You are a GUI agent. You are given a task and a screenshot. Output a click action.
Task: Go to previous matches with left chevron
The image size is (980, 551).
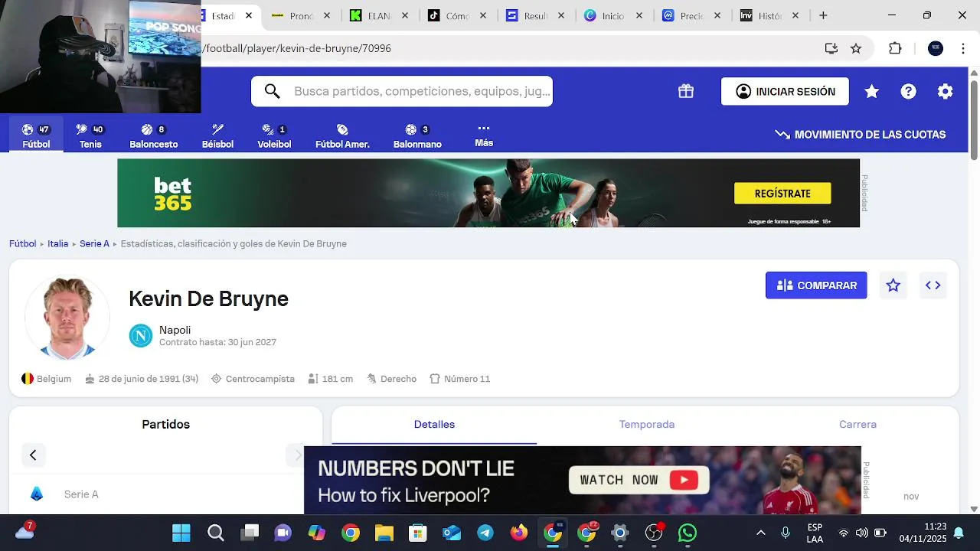[x=33, y=455]
